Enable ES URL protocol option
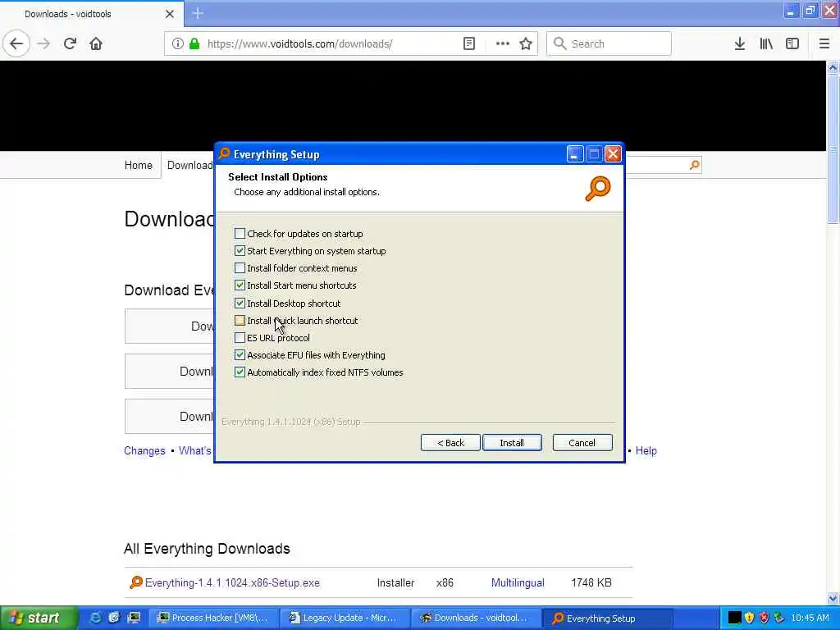 coord(240,338)
